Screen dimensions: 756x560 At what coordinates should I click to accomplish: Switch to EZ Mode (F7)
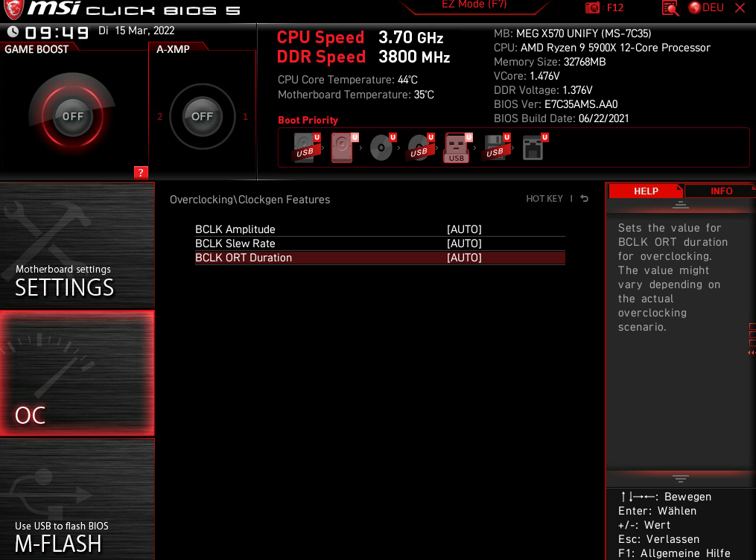[474, 4]
